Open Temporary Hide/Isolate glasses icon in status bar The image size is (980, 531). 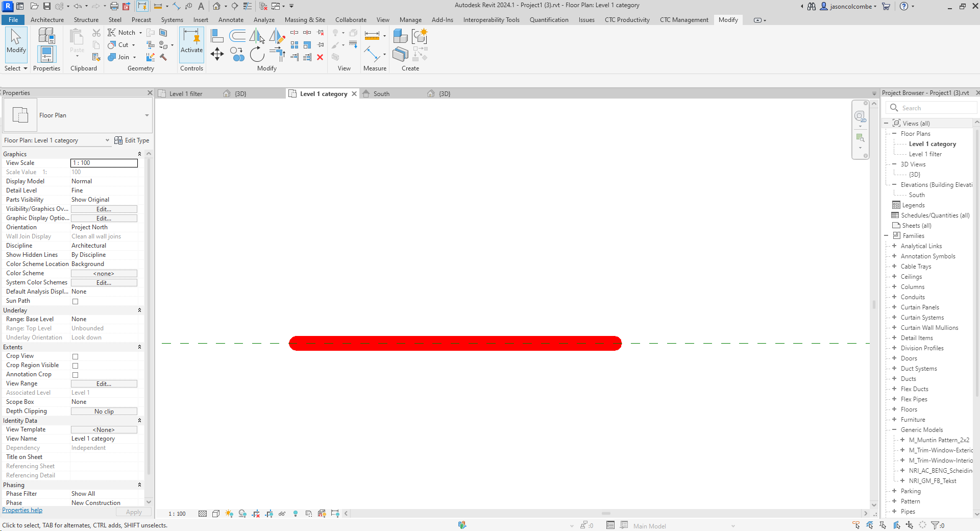coord(282,514)
